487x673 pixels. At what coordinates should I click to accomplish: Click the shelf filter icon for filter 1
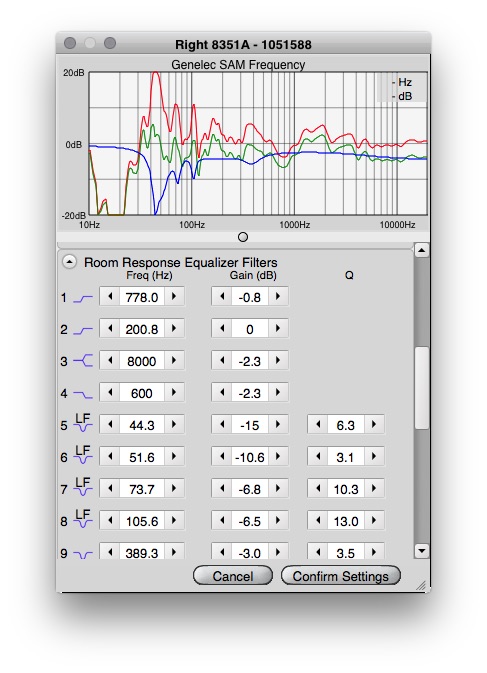[x=83, y=298]
